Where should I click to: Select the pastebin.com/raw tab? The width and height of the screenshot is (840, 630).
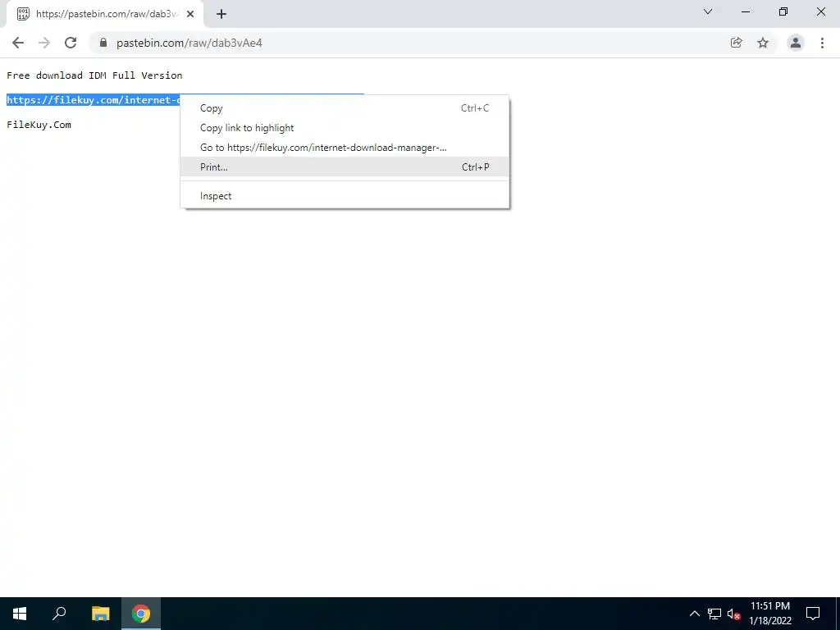click(104, 14)
